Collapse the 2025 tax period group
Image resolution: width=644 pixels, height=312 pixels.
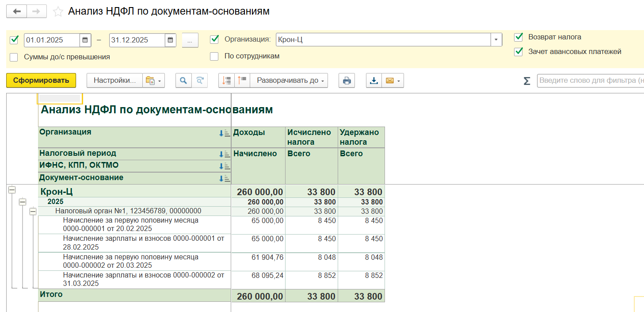click(22, 201)
